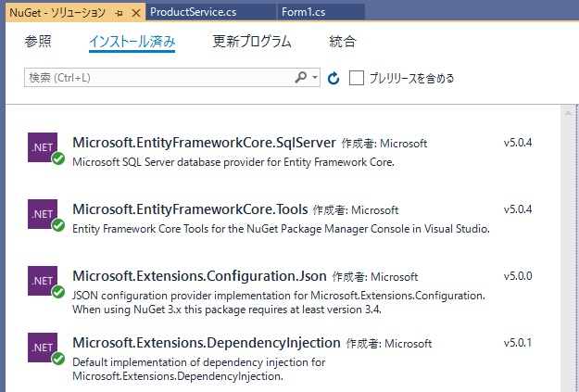Click the package list scrollbar up arrow
The height and width of the screenshot is (392, 579).
568,113
